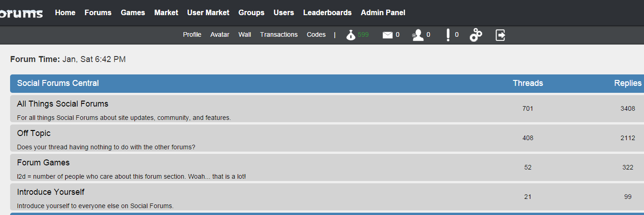Click thread count 701
Image resolution: width=644 pixels, height=215 pixels.
pyautogui.click(x=528, y=109)
